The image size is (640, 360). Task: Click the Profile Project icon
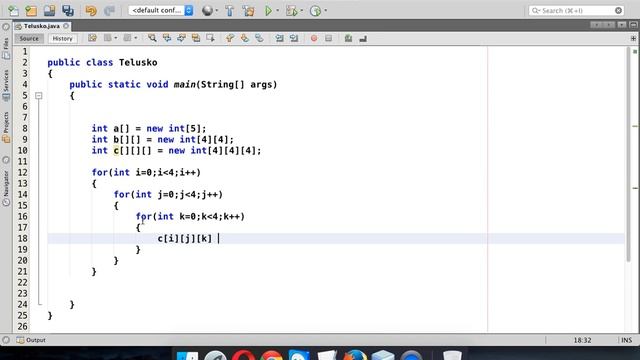point(315,11)
